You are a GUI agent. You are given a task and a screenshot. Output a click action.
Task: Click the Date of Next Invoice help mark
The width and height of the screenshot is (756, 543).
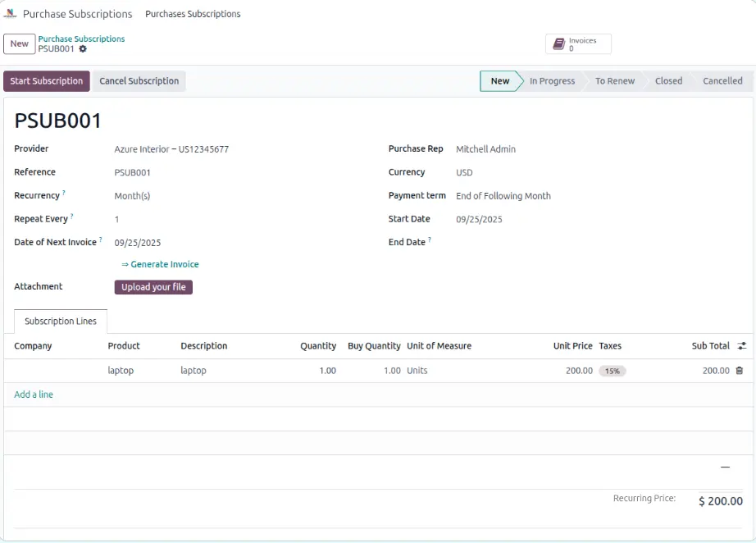(101, 240)
